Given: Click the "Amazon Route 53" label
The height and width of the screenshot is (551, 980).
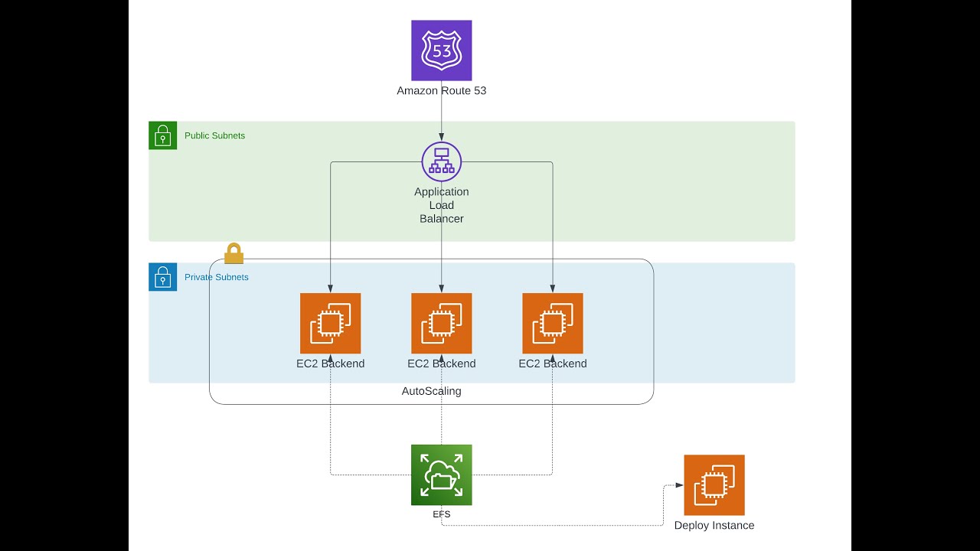Looking at the screenshot, I should 442,90.
